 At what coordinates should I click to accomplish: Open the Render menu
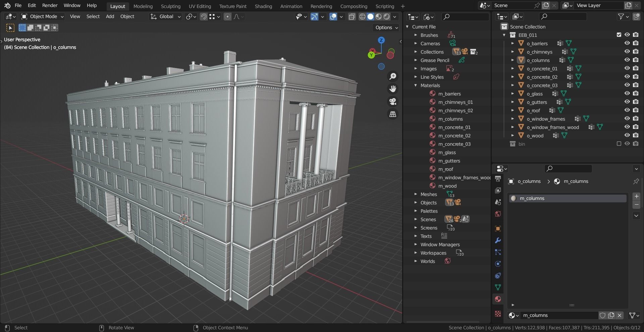(x=50, y=5)
